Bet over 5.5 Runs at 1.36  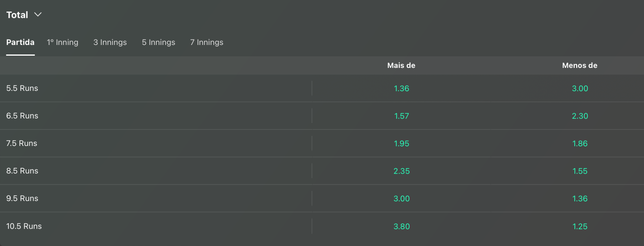pos(401,88)
